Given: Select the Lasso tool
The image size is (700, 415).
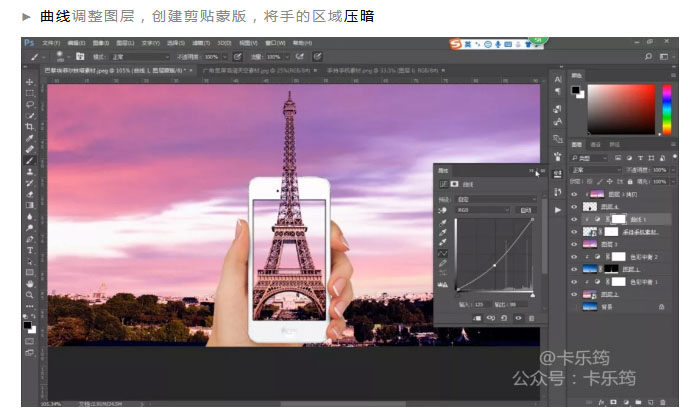Looking at the screenshot, I should pos(30,104).
